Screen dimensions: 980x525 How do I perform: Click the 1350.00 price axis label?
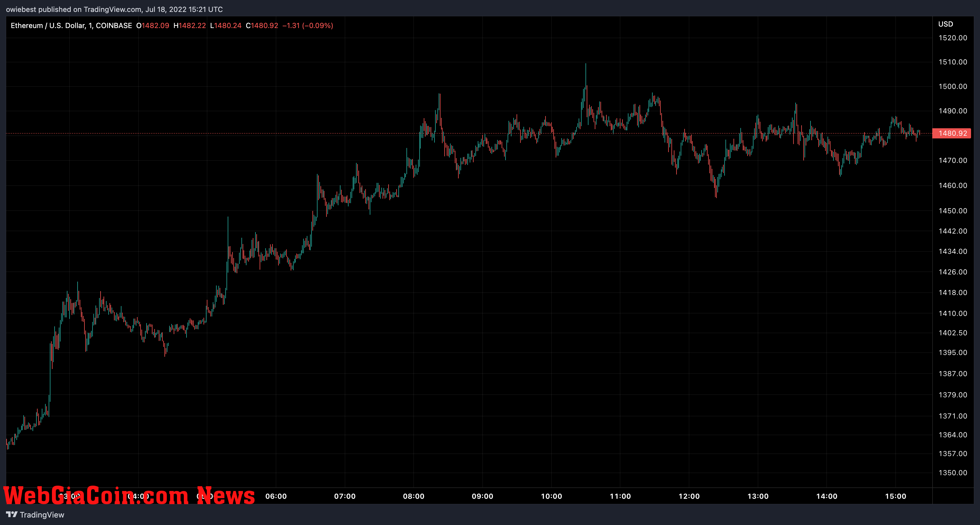pos(953,472)
